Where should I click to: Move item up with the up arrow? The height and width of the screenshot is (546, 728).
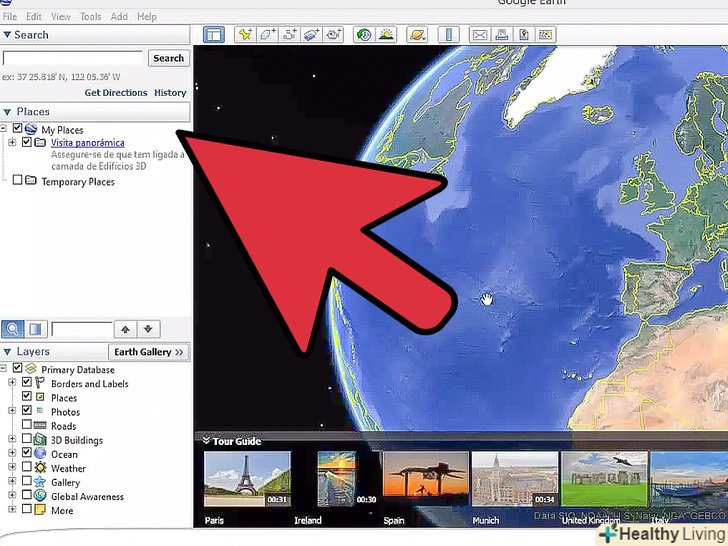[x=125, y=329]
